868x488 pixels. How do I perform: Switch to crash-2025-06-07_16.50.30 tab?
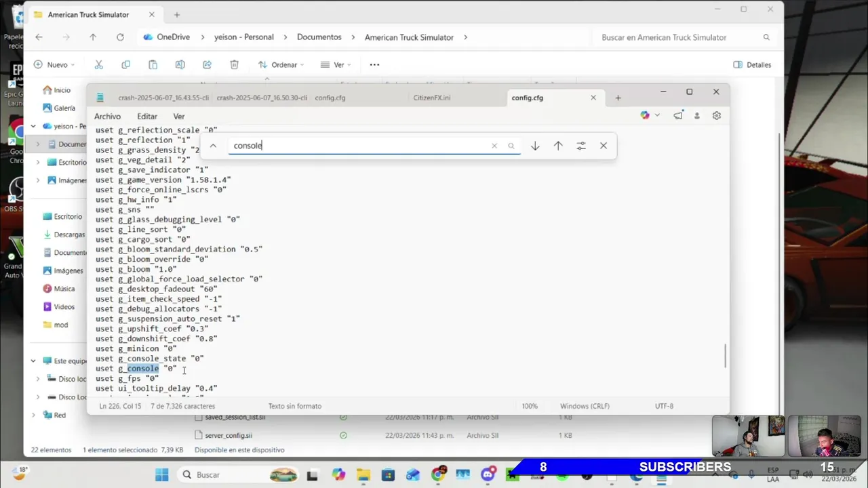[262, 98]
